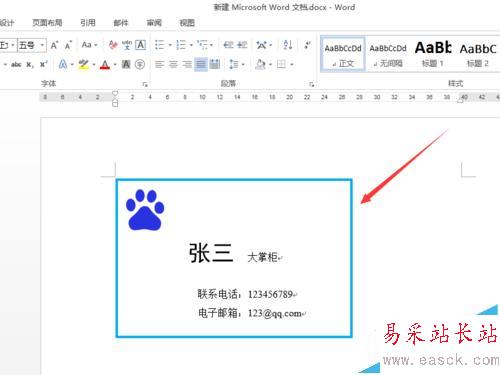Open the font name dropdown arrow
Viewport: 500px width, 375px height.
[x=13, y=45]
